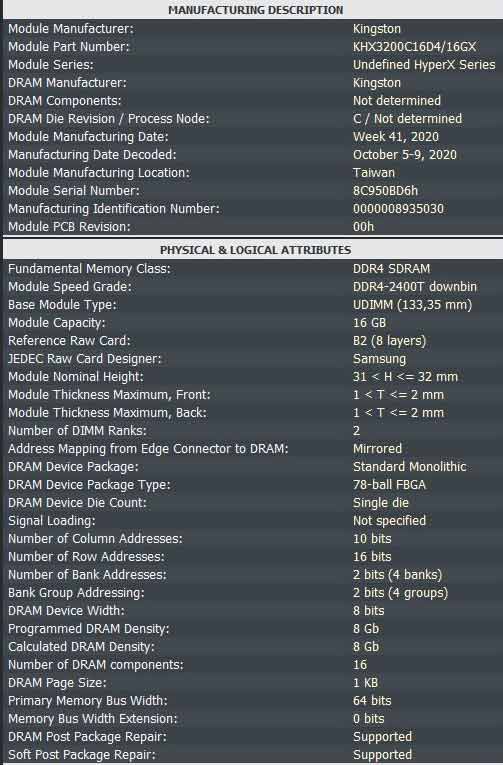Click the Manufacturing Identification Number value
The image size is (503, 765).
click(398, 209)
